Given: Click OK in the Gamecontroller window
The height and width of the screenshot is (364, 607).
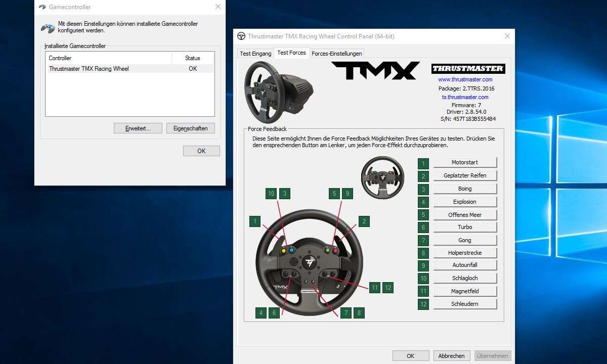Looking at the screenshot, I should click(201, 151).
